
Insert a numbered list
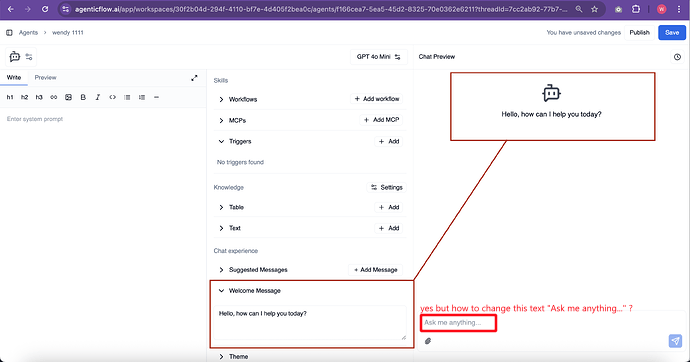142,97
